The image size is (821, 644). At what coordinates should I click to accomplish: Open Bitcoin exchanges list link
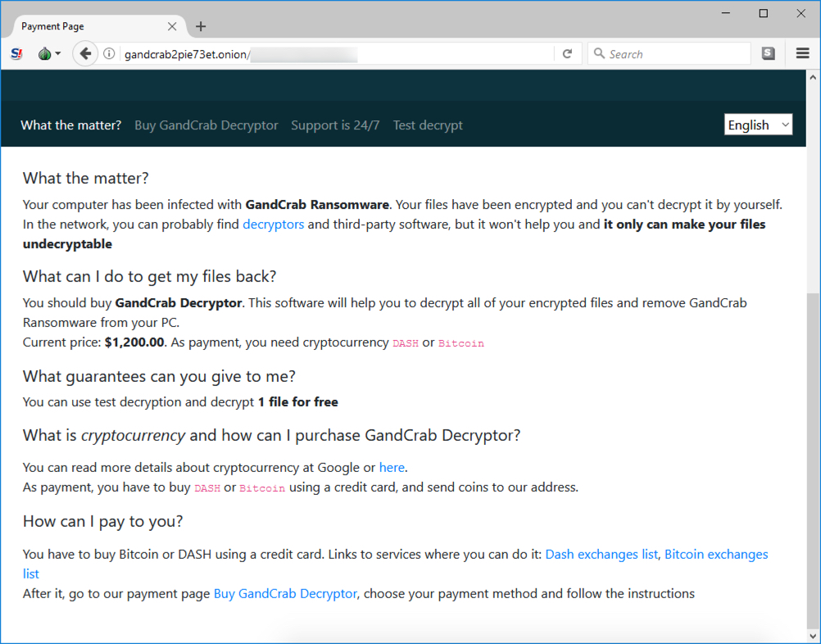tap(716, 555)
